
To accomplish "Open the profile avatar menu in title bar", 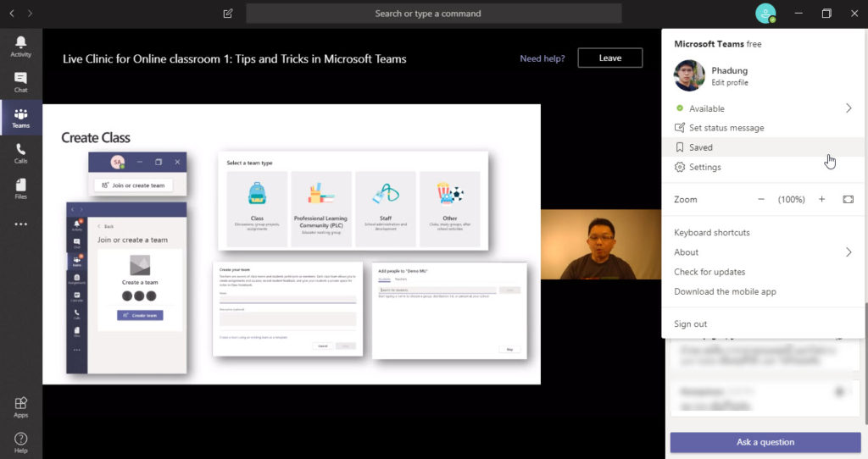I will pos(765,14).
